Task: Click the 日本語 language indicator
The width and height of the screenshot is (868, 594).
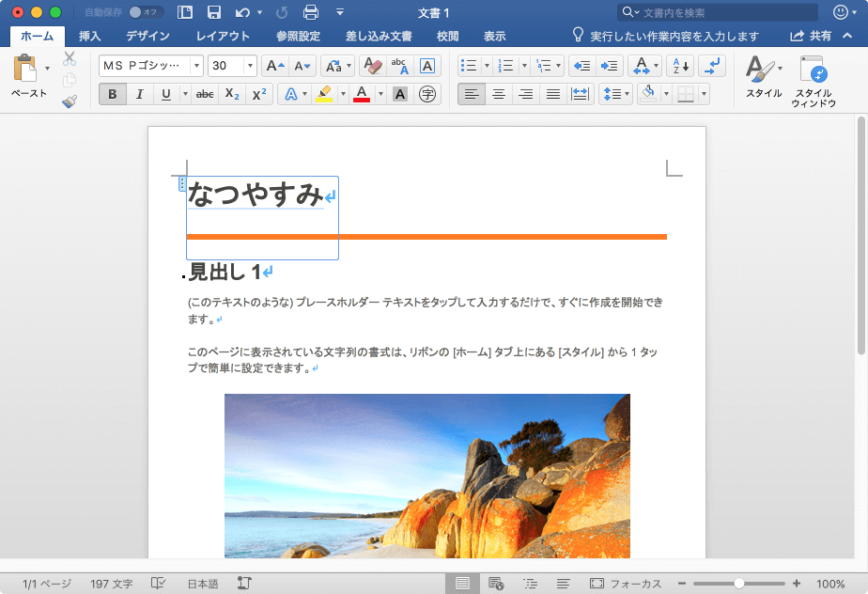Action: point(203,584)
